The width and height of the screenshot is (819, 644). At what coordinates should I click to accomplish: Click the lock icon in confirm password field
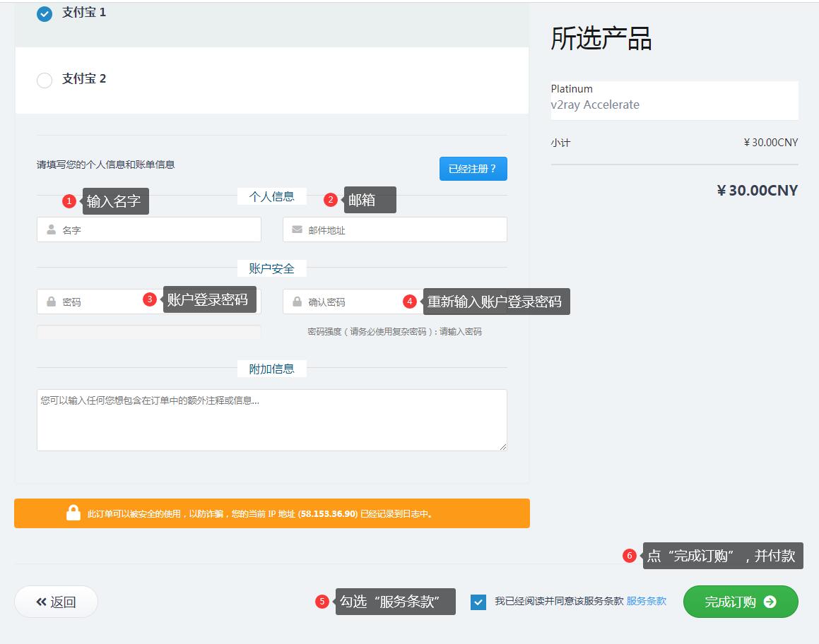coord(297,302)
